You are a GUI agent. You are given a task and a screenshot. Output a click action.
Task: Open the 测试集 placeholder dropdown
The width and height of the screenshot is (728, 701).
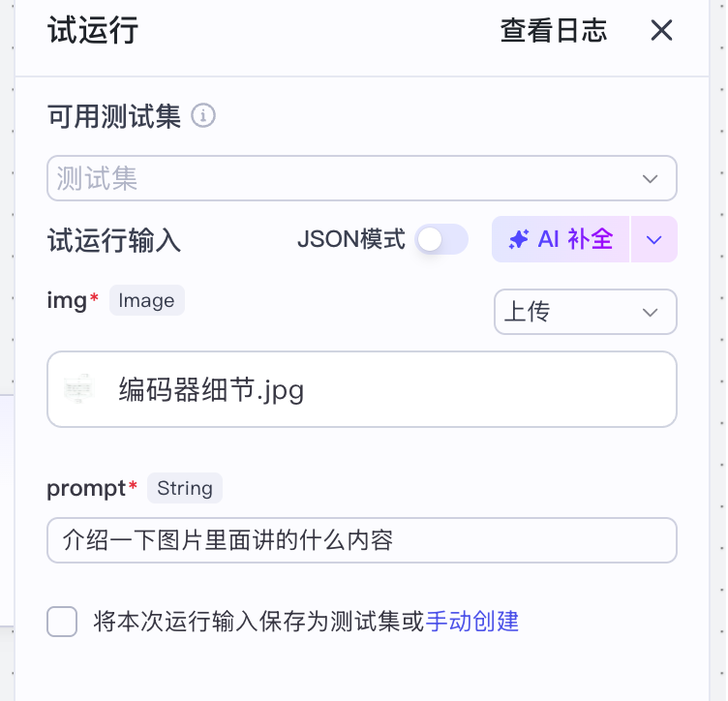tap(349, 179)
